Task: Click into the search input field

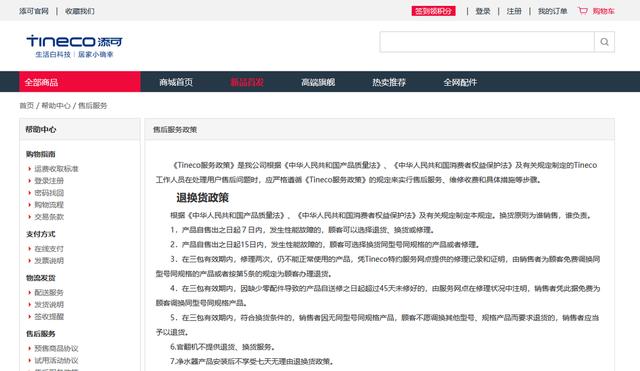Action: (x=487, y=42)
